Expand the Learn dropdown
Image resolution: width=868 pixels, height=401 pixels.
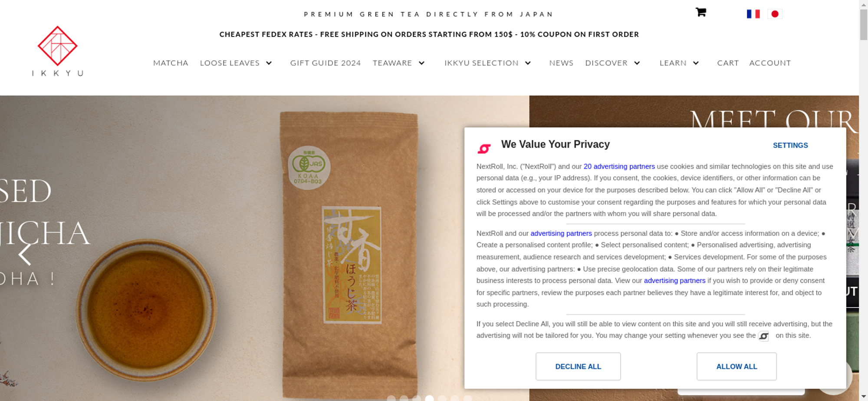tap(696, 63)
